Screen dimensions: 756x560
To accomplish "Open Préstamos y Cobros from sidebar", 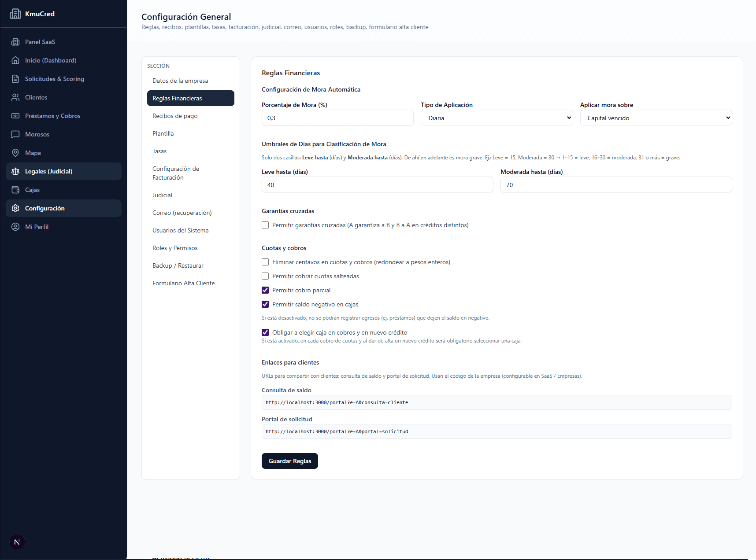I will coord(52,116).
